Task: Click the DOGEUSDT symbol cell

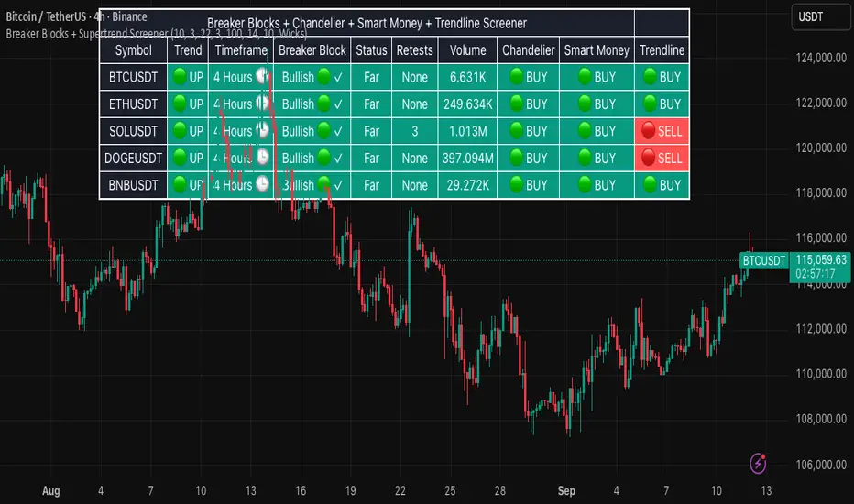Action: pos(134,158)
